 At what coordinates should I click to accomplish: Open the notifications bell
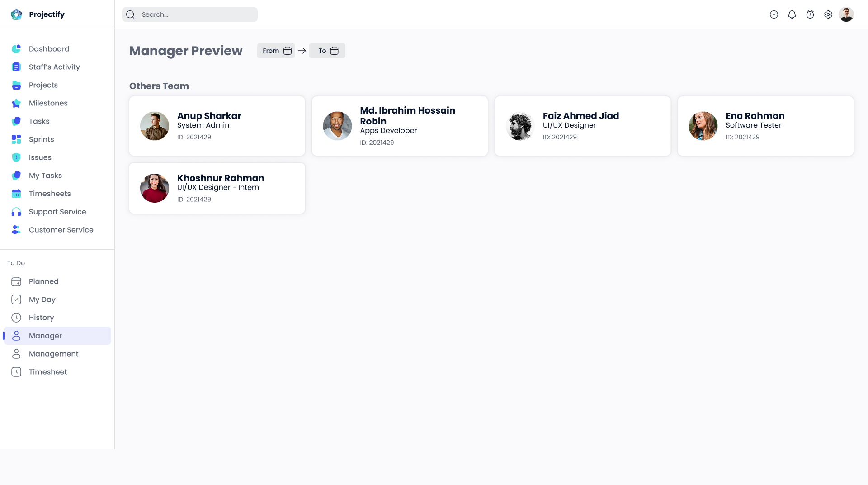[792, 14]
